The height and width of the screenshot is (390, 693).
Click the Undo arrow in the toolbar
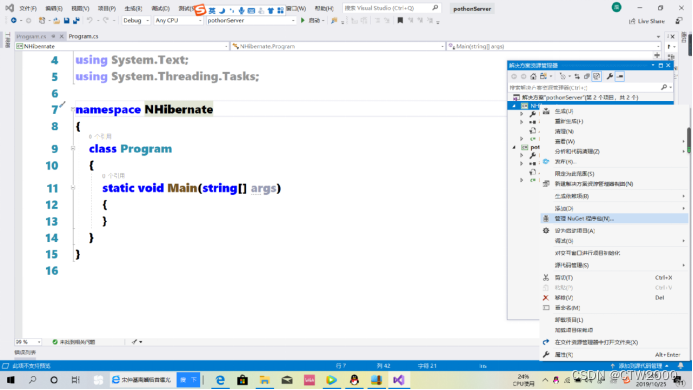90,20
